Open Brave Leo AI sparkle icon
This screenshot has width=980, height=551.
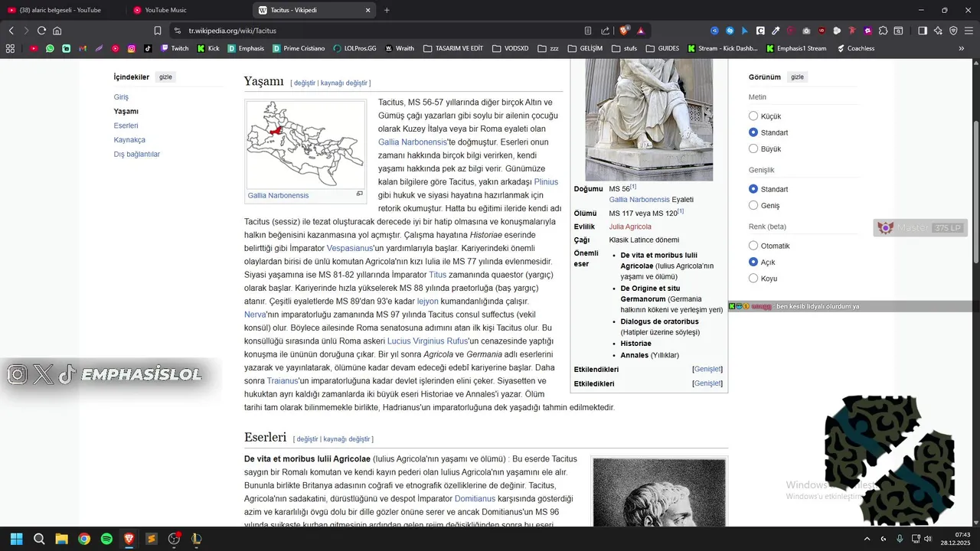click(x=938, y=31)
